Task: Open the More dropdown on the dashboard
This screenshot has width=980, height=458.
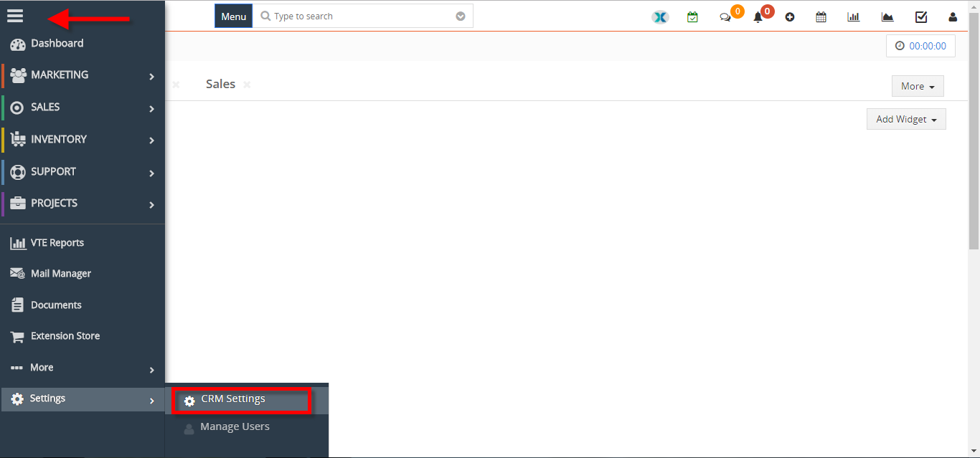Action: (917, 85)
